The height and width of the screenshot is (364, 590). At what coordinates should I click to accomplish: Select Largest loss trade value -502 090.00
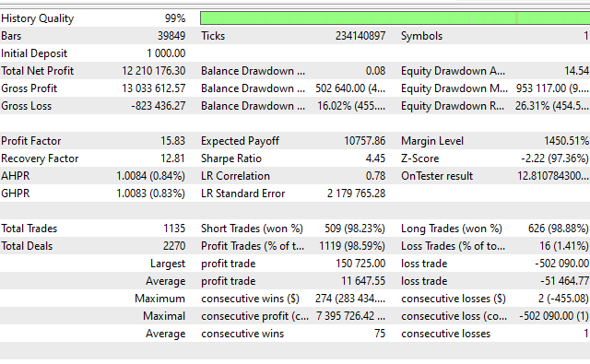[561, 264]
